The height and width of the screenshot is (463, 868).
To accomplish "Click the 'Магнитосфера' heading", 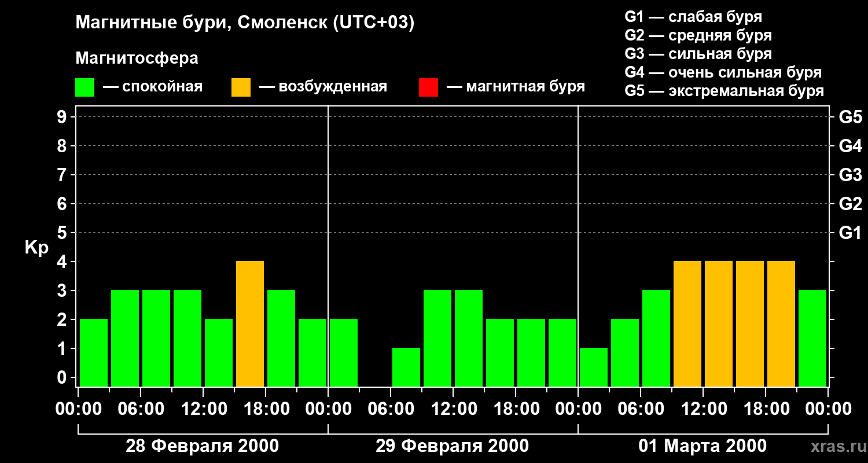I will click(x=137, y=58).
